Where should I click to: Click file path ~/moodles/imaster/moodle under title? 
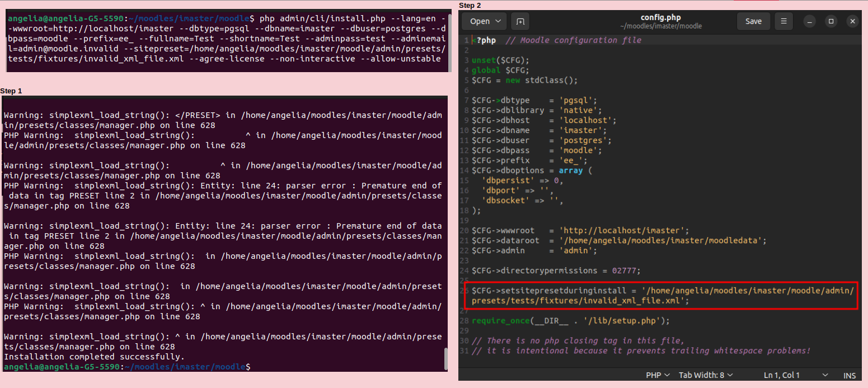[660, 26]
